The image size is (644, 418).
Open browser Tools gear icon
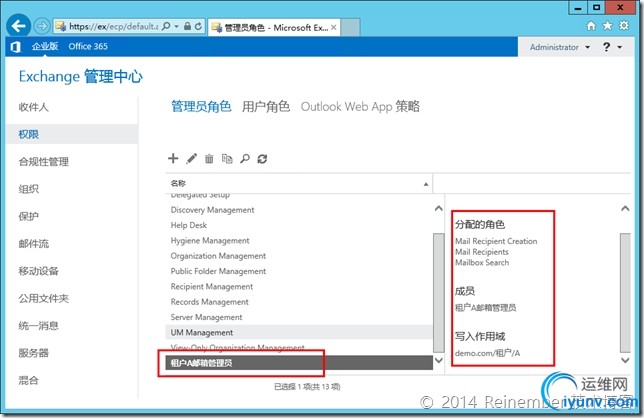[624, 26]
